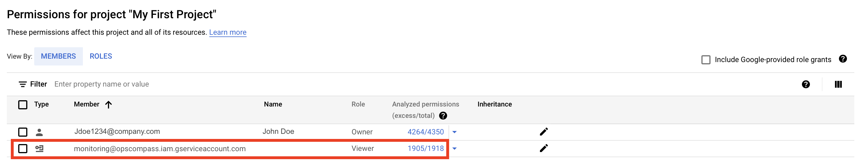Click the Filter list icon
Screen dimensions: 868x164
coord(22,84)
